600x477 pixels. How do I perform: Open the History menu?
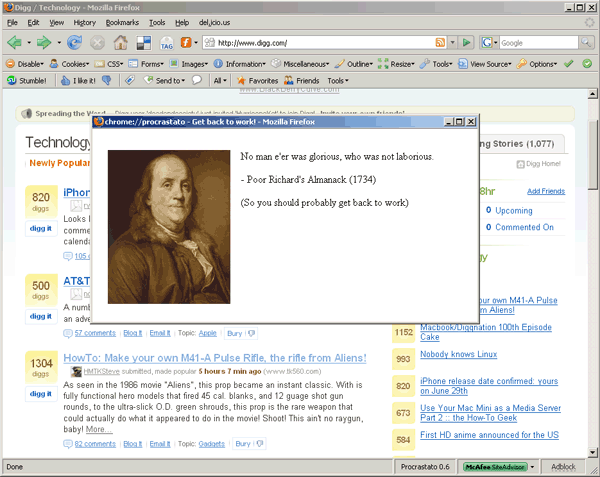(84, 22)
